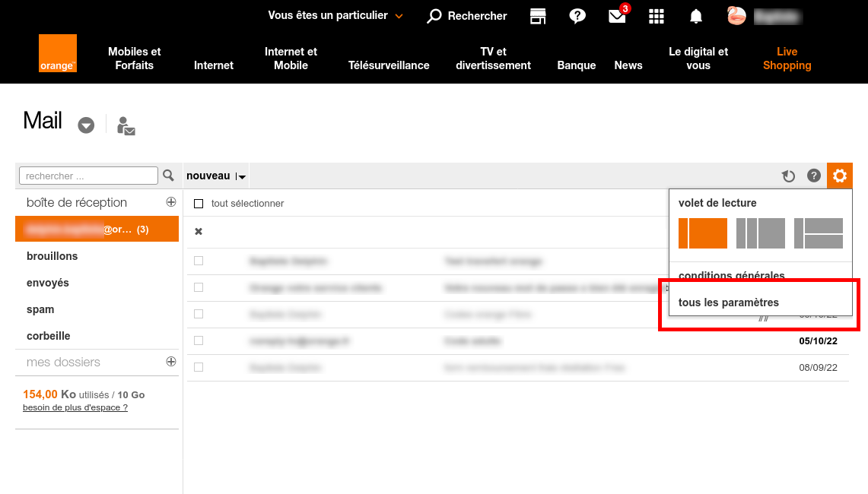Open the Banque menu

tap(577, 65)
